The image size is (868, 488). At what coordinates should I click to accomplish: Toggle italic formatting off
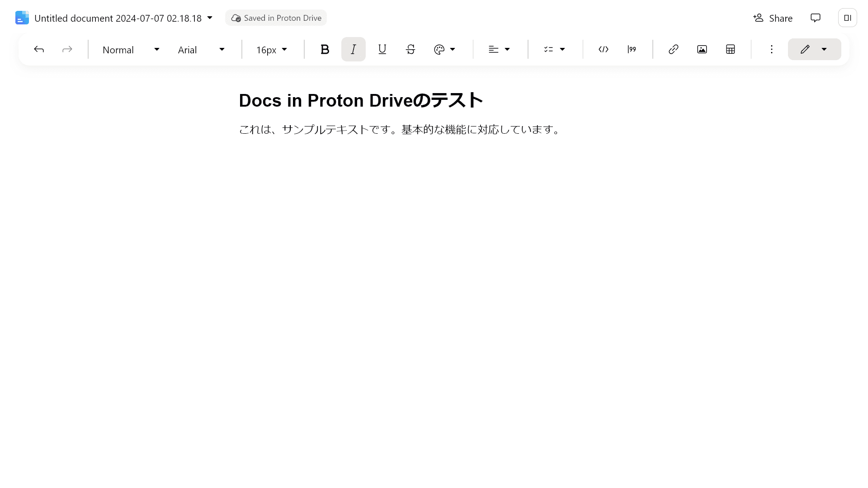(353, 49)
